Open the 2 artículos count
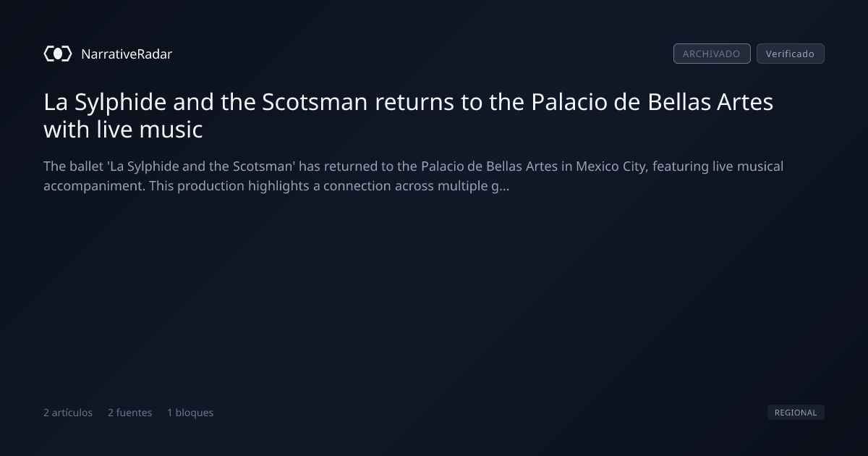868x456 pixels. [68, 413]
